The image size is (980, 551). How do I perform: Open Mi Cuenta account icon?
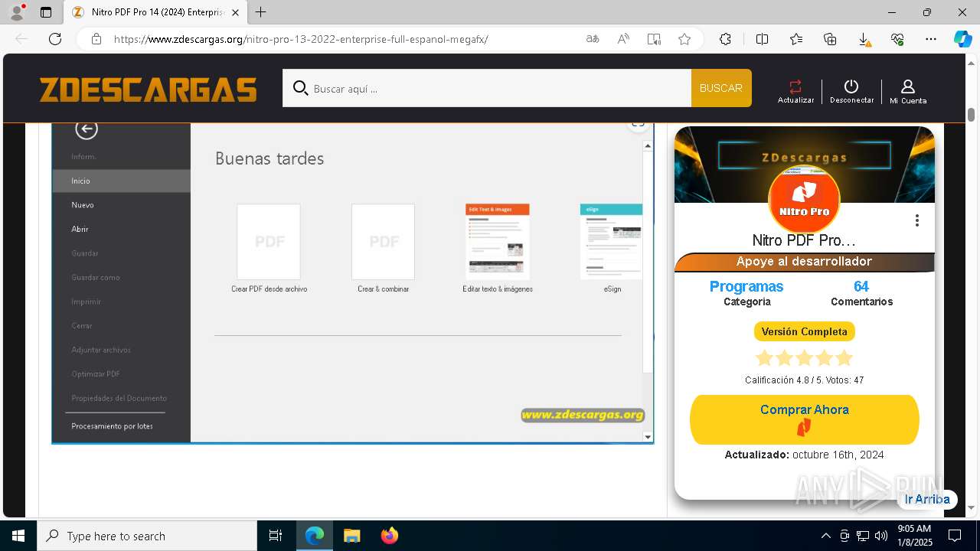(908, 91)
